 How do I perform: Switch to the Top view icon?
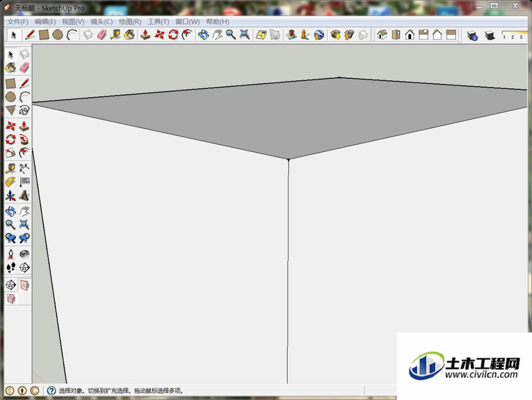tap(396, 35)
